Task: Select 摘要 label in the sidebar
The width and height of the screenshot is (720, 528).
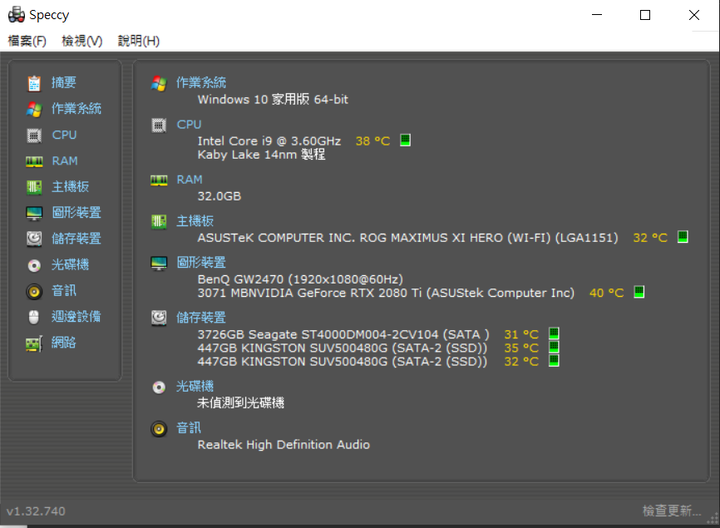Action: pyautogui.click(x=63, y=83)
